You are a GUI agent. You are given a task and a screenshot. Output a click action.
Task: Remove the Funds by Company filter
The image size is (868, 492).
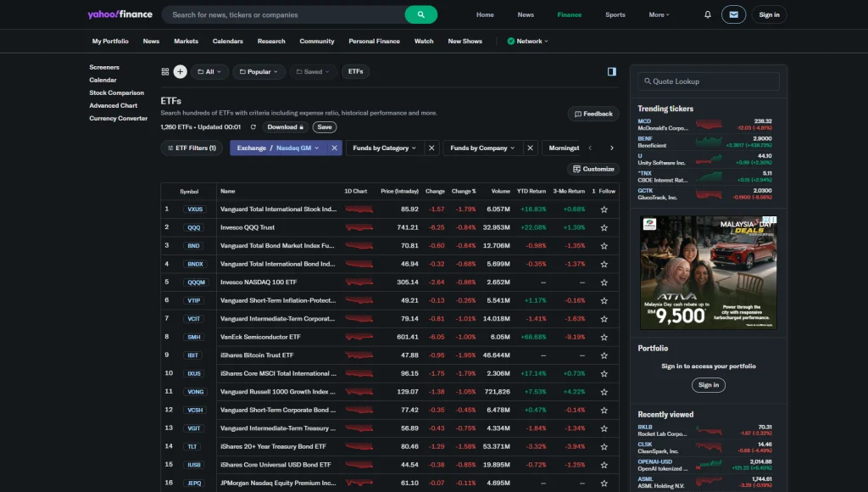[530, 148]
